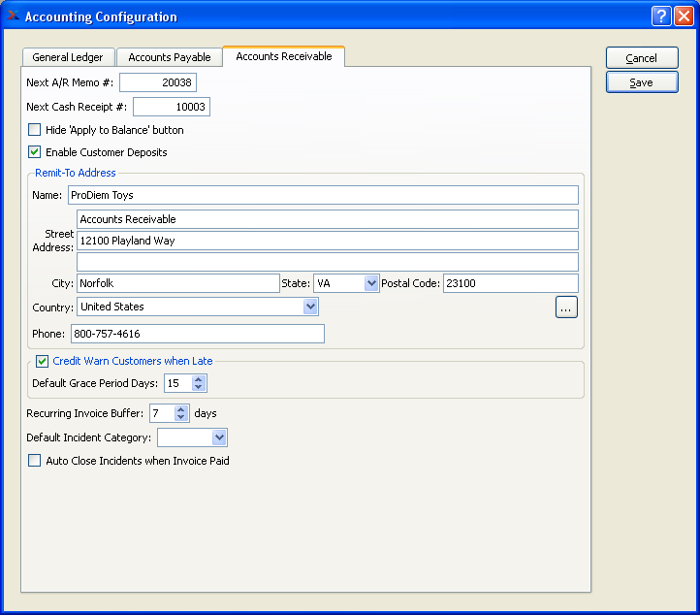Save the accounting configuration
Image resolution: width=700 pixels, height=615 pixels.
pyautogui.click(x=641, y=82)
